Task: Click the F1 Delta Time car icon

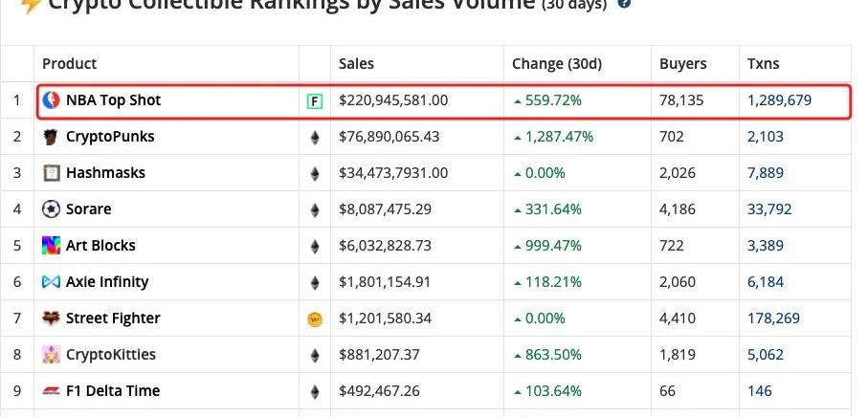Action: click(x=51, y=391)
